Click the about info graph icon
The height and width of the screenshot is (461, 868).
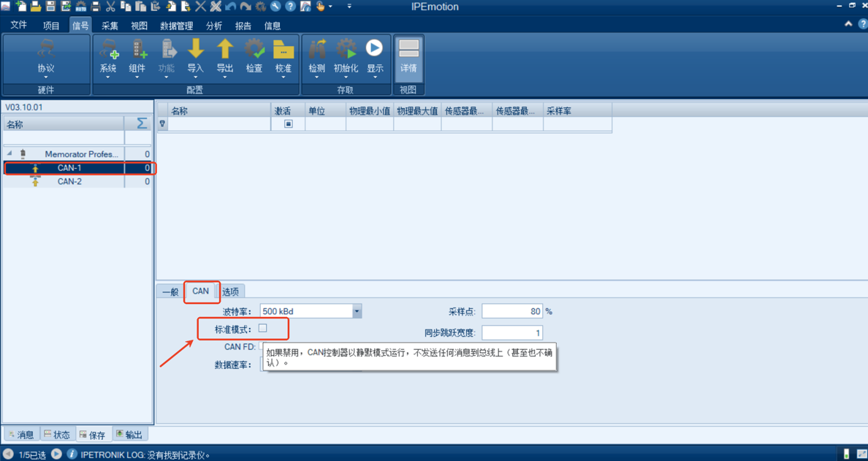click(305, 6)
